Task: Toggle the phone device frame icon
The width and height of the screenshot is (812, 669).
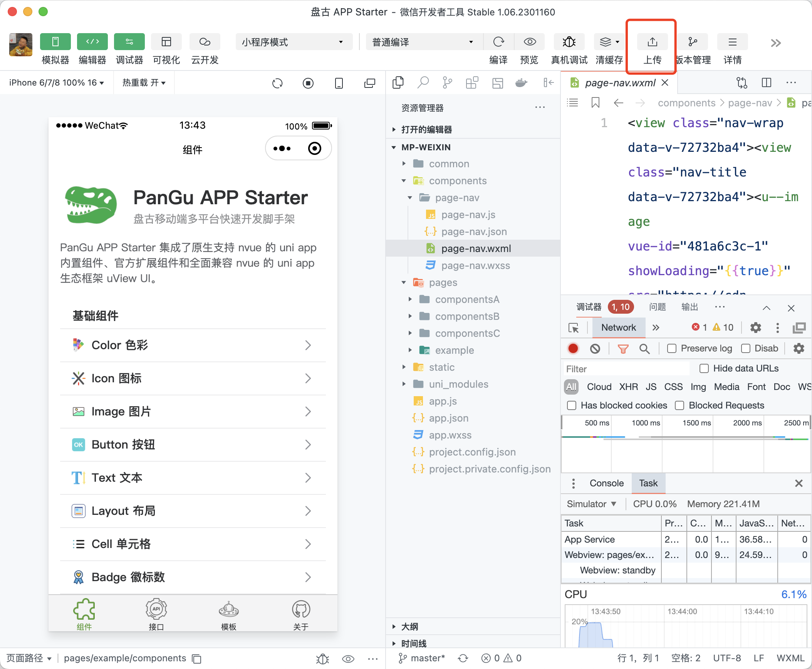Action: coord(339,83)
